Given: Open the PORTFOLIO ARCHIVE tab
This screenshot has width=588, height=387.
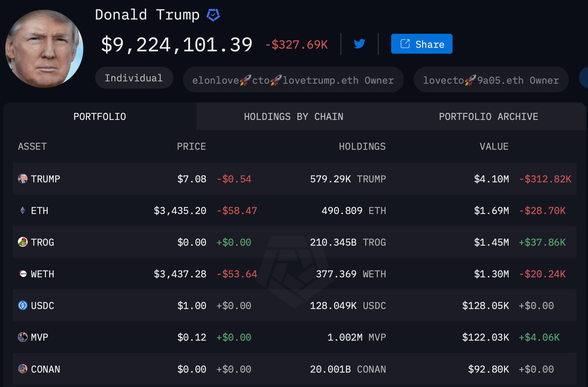Looking at the screenshot, I should (x=488, y=117).
